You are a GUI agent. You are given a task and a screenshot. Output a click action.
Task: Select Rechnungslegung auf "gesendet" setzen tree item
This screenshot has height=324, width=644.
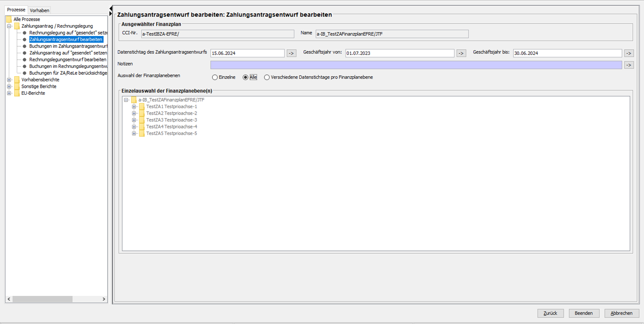click(x=68, y=33)
